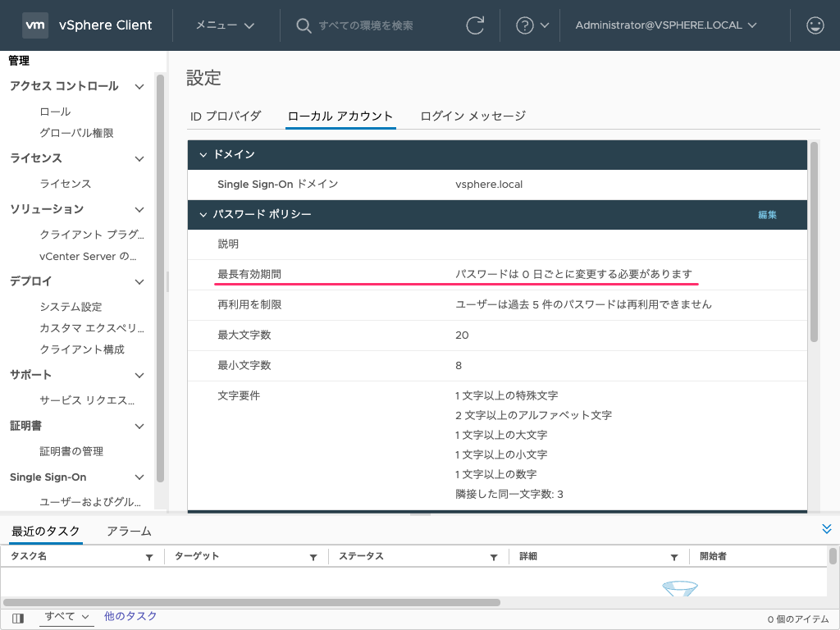Collapse デプロイ section
The width and height of the screenshot is (840, 630).
[139, 282]
